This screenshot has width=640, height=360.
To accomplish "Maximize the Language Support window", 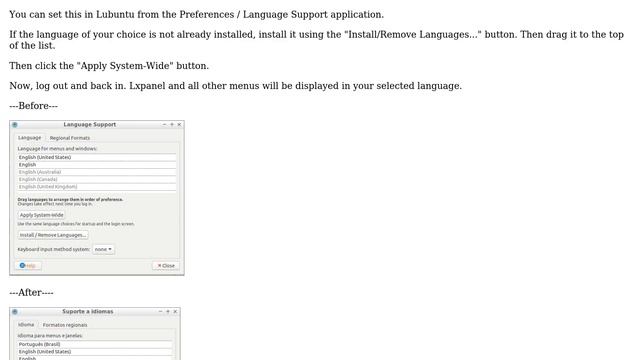I will [x=172, y=124].
